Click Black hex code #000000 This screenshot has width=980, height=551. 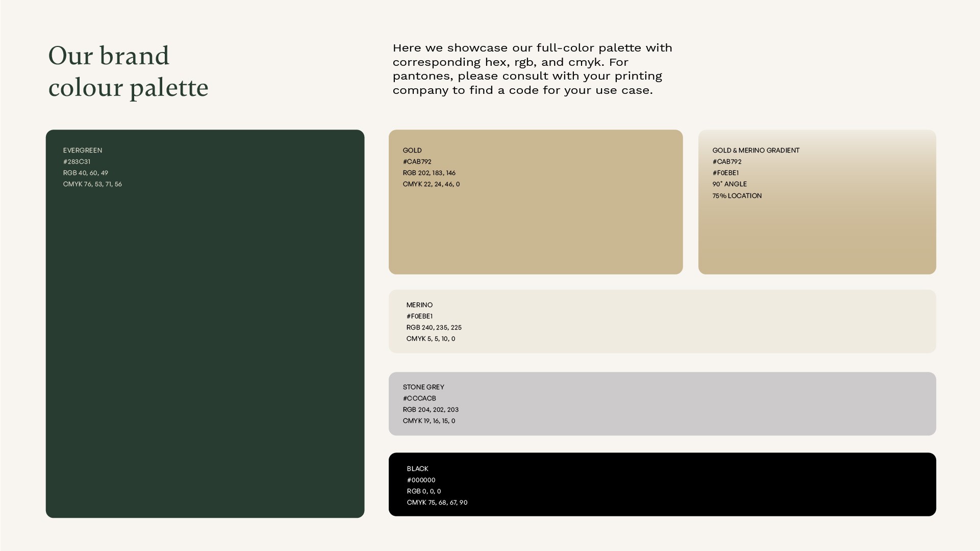pyautogui.click(x=421, y=480)
